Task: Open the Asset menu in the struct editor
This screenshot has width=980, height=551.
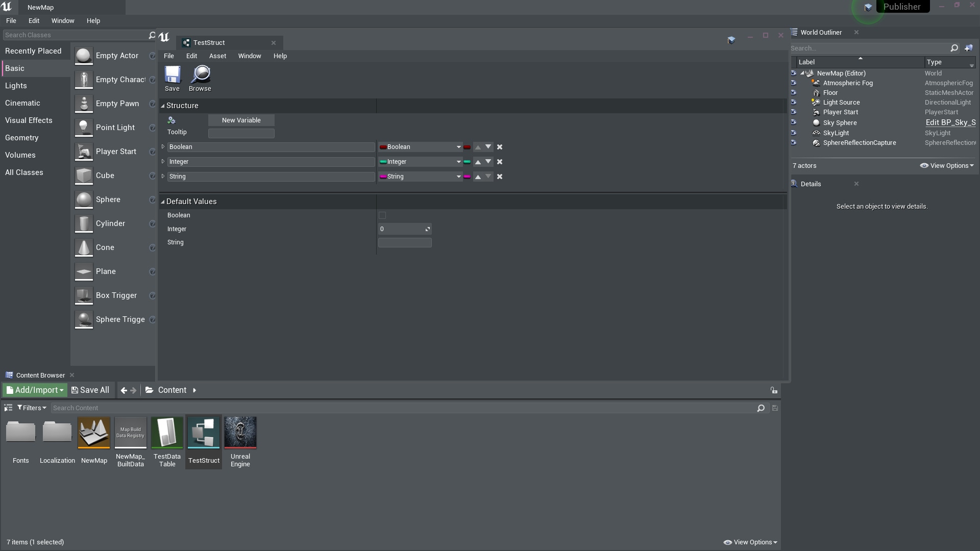Action: (x=218, y=56)
